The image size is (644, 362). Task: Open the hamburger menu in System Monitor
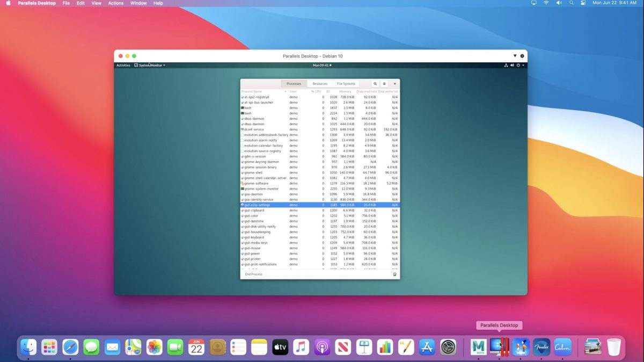point(384,84)
